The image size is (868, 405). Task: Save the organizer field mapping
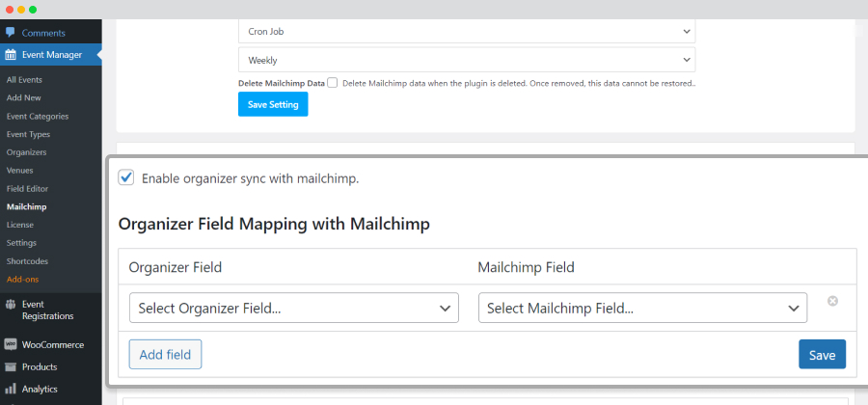[x=822, y=354]
